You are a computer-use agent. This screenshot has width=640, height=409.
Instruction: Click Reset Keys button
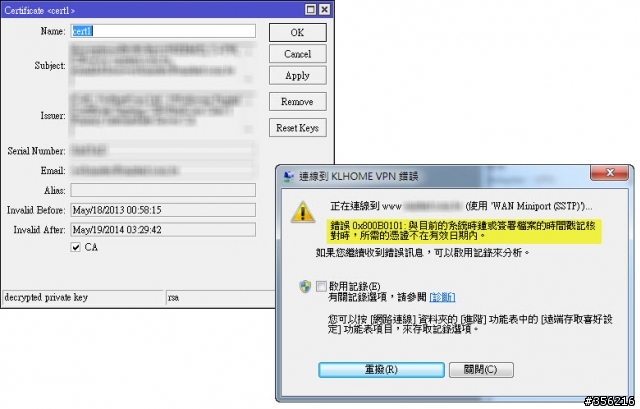pos(298,128)
